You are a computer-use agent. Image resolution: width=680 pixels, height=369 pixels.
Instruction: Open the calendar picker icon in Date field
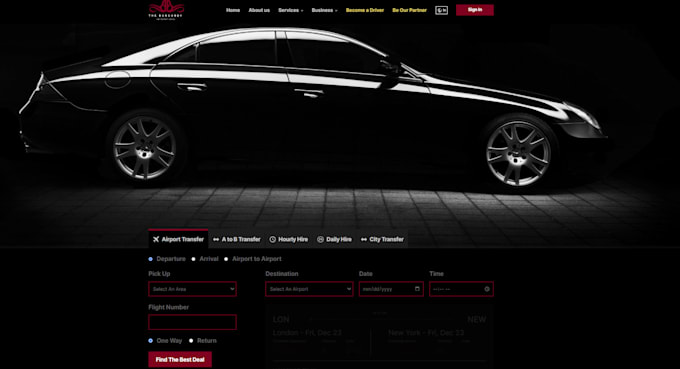coord(417,289)
